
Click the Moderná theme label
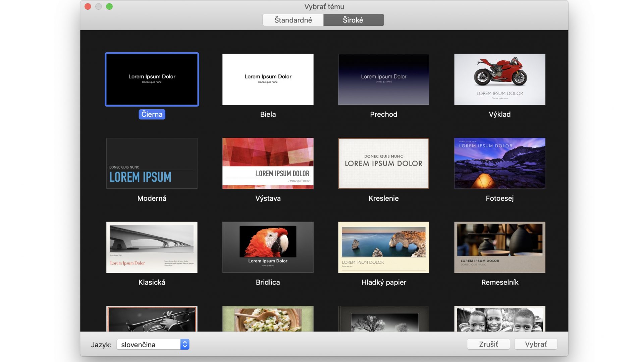pyautogui.click(x=152, y=198)
